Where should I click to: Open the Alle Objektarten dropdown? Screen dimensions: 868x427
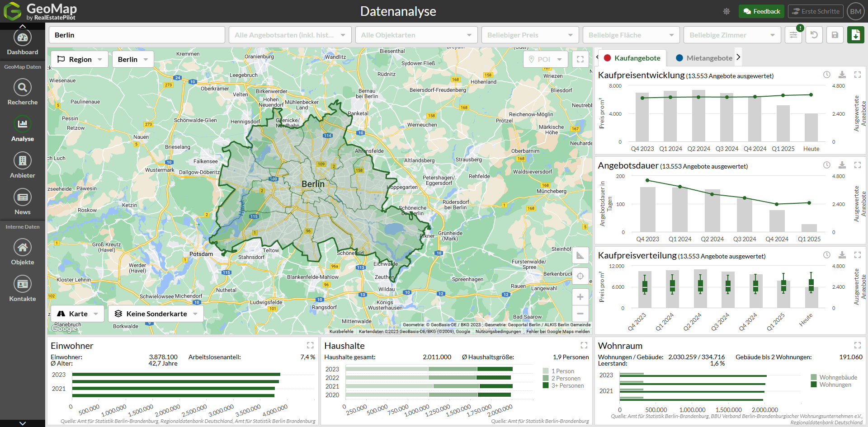click(x=416, y=35)
